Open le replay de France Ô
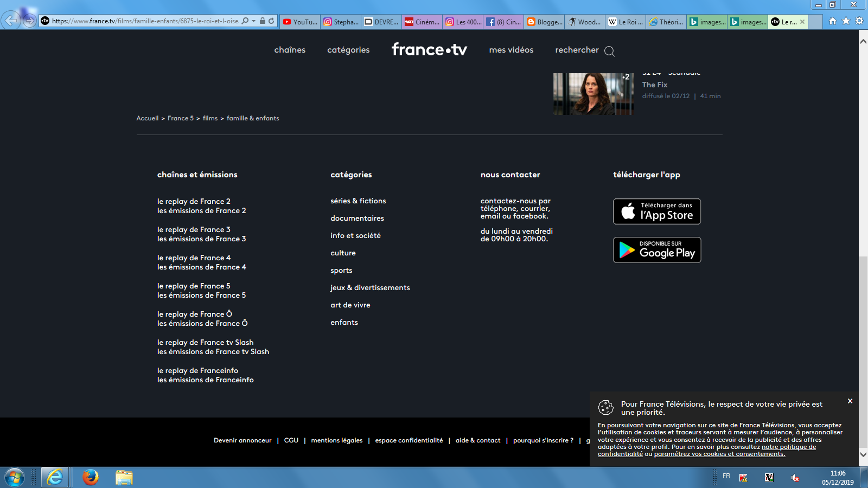Image resolution: width=868 pixels, height=488 pixels. pyautogui.click(x=195, y=314)
